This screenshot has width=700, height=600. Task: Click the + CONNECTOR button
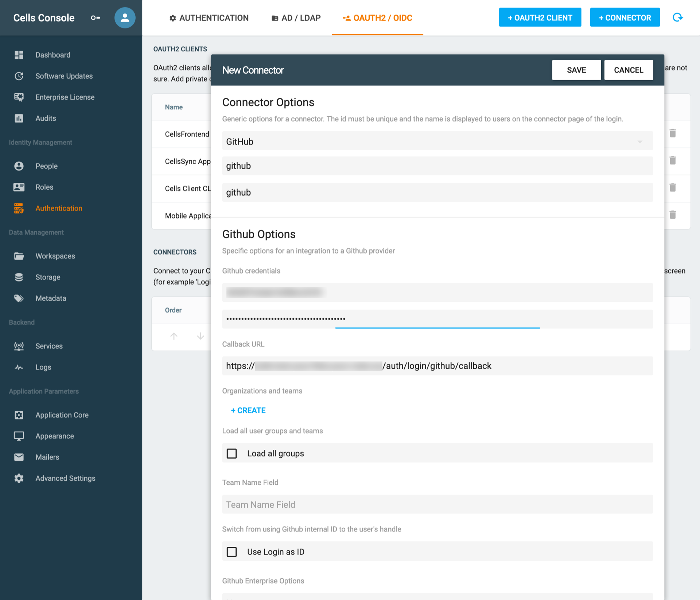tap(625, 18)
